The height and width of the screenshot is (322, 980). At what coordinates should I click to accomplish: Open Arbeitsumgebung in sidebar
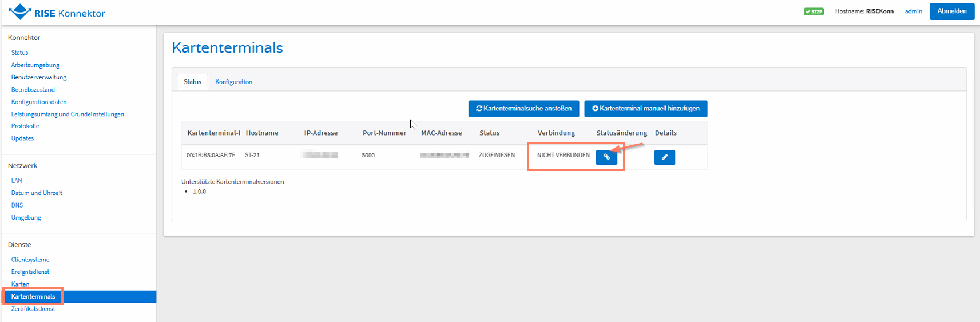tap(35, 65)
